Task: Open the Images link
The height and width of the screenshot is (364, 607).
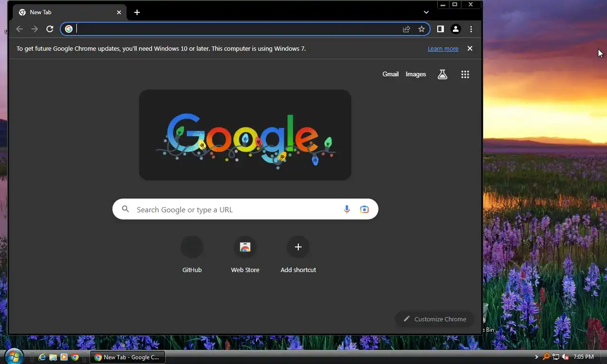Action: click(416, 74)
